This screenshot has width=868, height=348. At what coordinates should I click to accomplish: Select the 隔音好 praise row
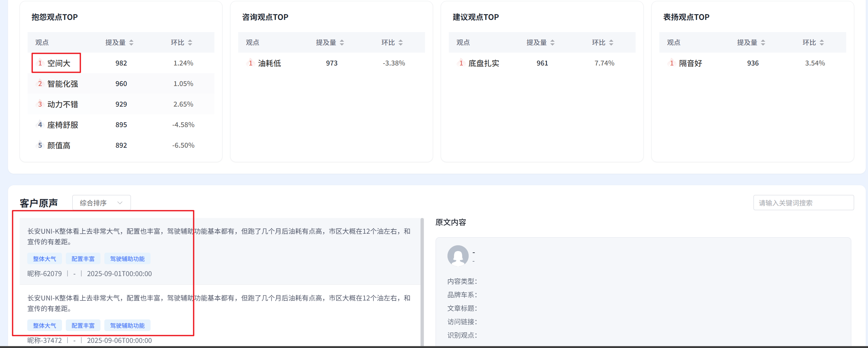coord(752,63)
